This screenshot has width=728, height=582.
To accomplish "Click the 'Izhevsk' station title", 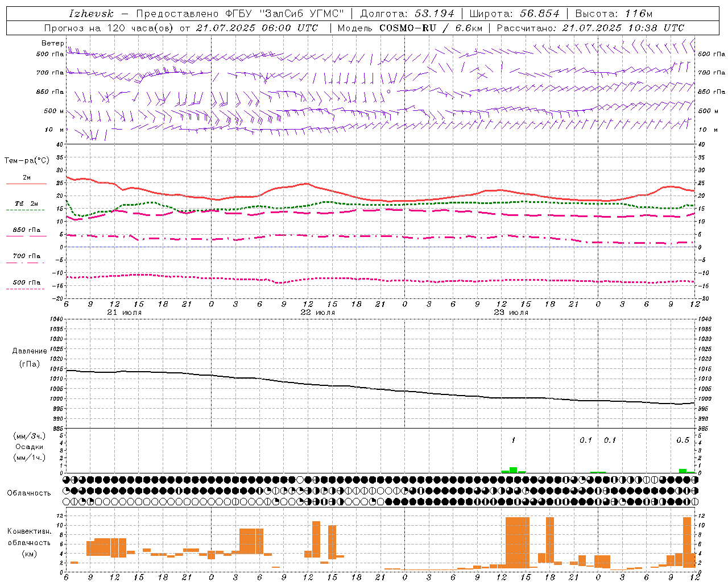I will click(x=91, y=14).
